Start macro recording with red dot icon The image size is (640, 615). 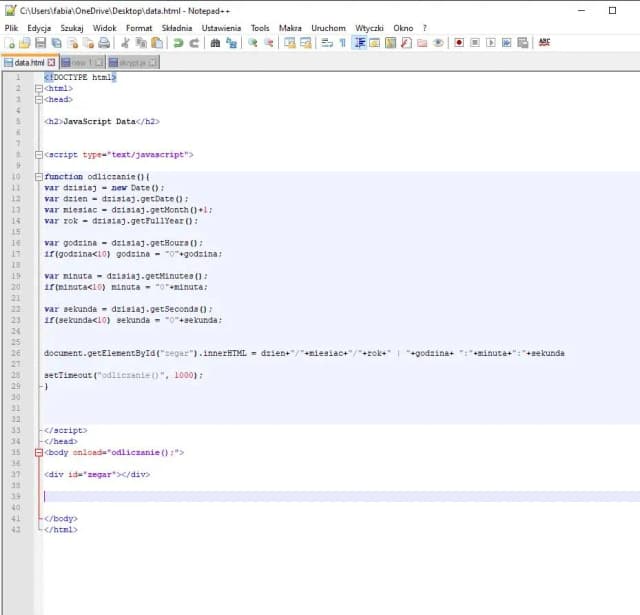(459, 43)
